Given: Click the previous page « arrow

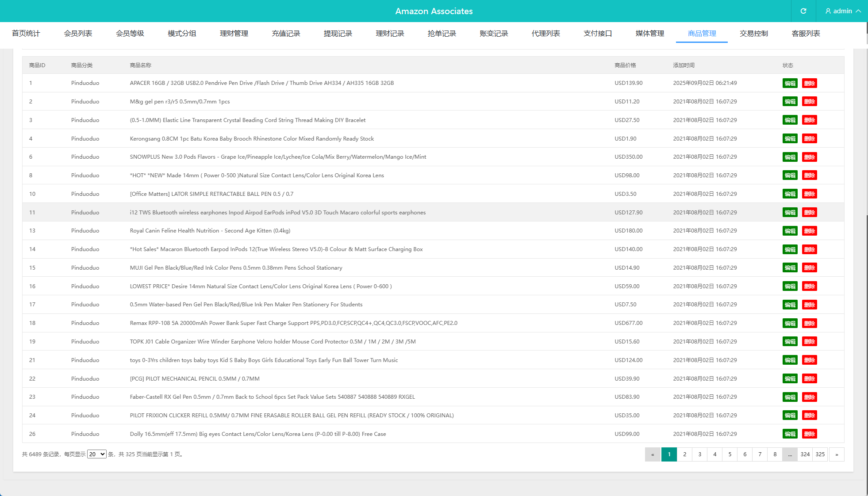Looking at the screenshot, I should tap(653, 454).
